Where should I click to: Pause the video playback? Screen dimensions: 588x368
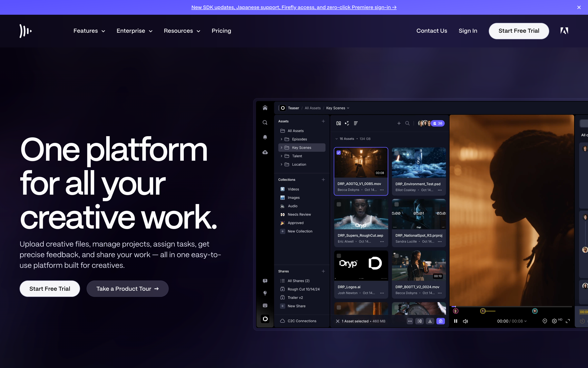click(455, 321)
